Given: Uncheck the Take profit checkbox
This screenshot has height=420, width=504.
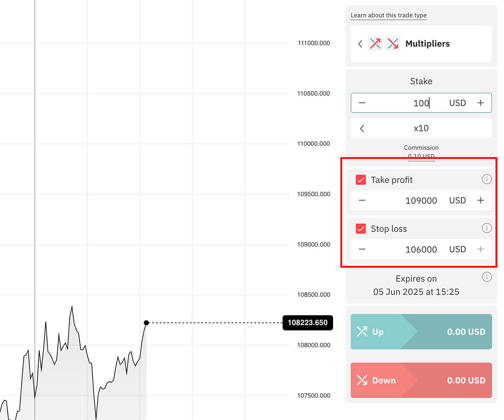Looking at the screenshot, I should [x=361, y=180].
